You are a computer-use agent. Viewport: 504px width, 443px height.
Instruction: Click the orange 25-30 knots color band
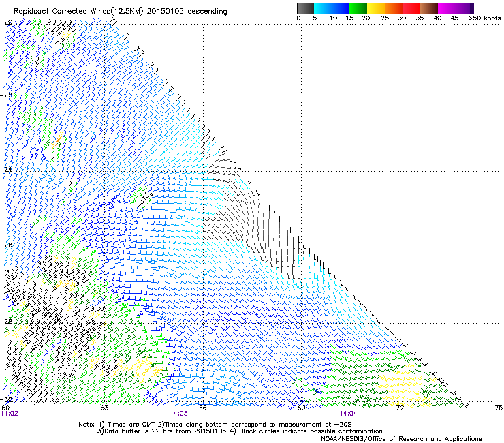click(394, 8)
